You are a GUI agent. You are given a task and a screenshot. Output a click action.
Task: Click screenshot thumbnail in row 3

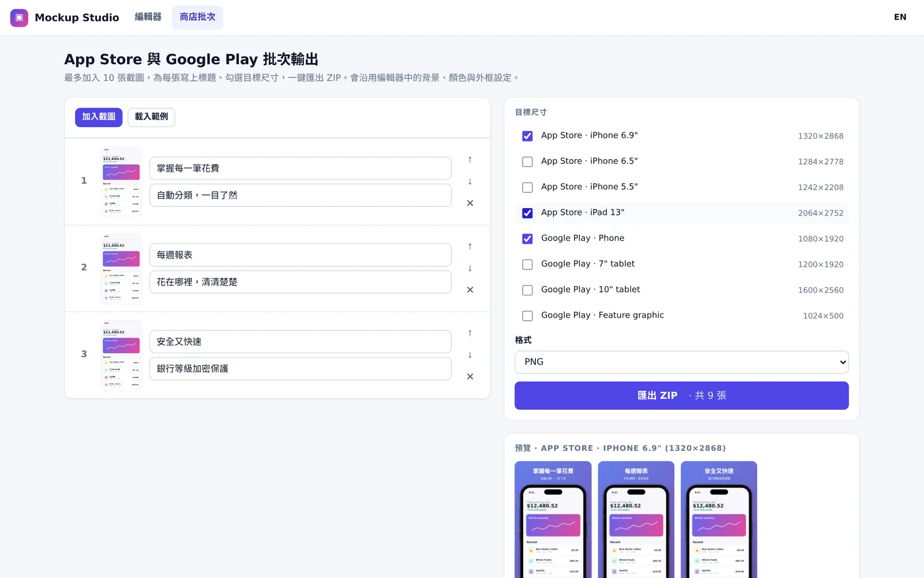pyautogui.click(x=121, y=355)
